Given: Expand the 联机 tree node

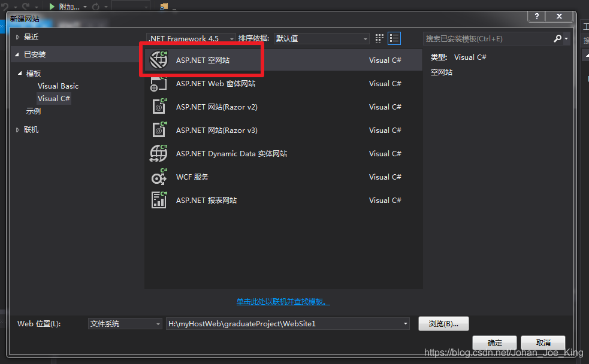Looking at the screenshot, I should point(17,130).
